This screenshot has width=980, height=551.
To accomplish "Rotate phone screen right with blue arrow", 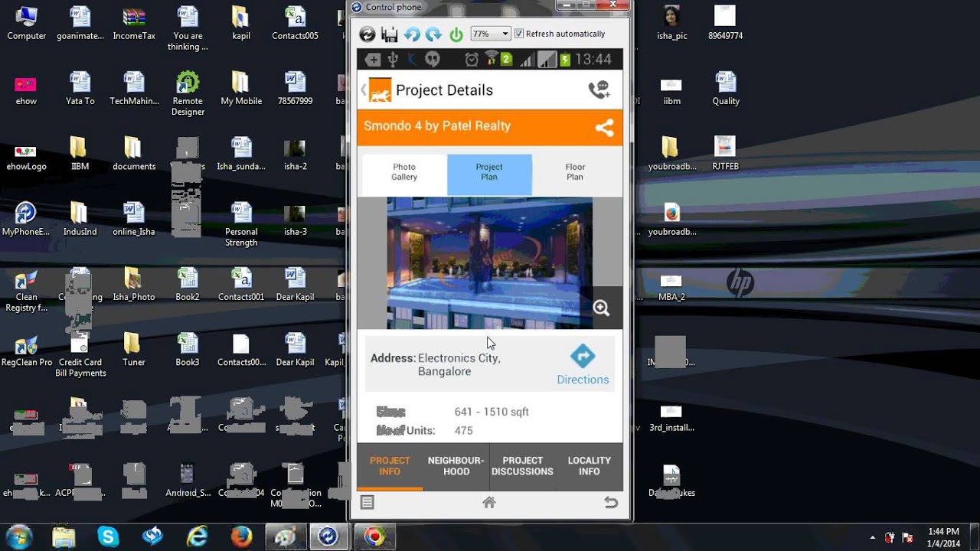I will (x=433, y=34).
